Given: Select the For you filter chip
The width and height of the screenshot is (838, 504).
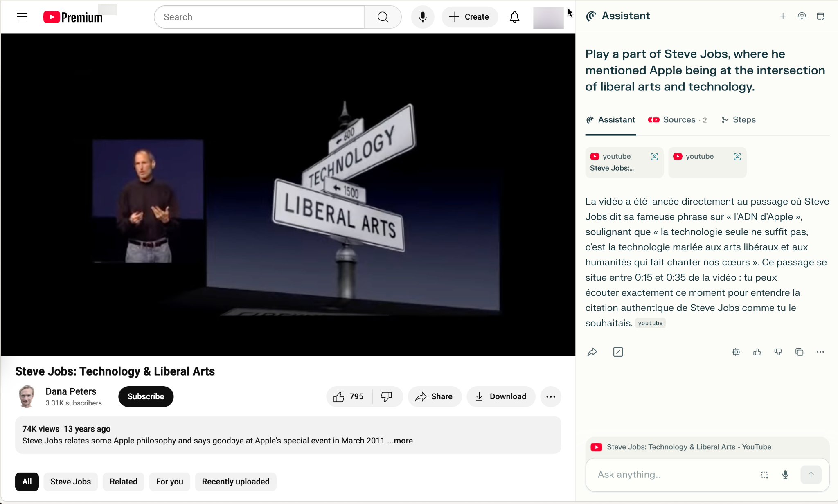Looking at the screenshot, I should point(170,482).
